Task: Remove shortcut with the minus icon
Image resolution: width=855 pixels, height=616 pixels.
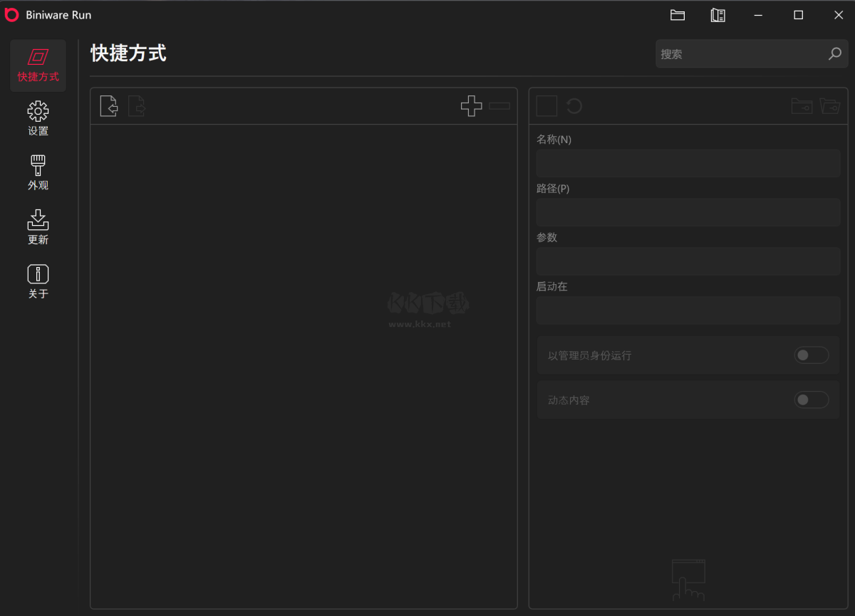Action: (x=499, y=106)
